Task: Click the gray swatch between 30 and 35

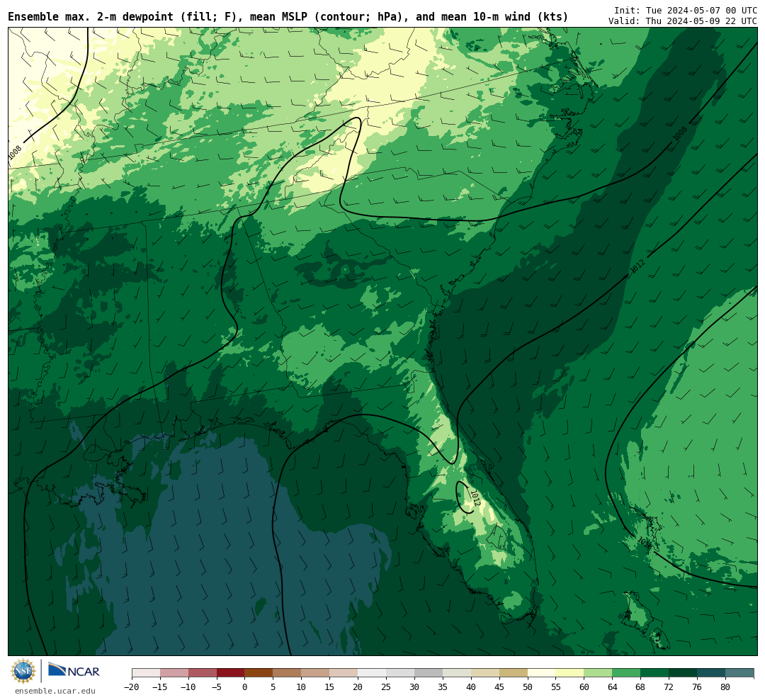Action: coord(429,673)
